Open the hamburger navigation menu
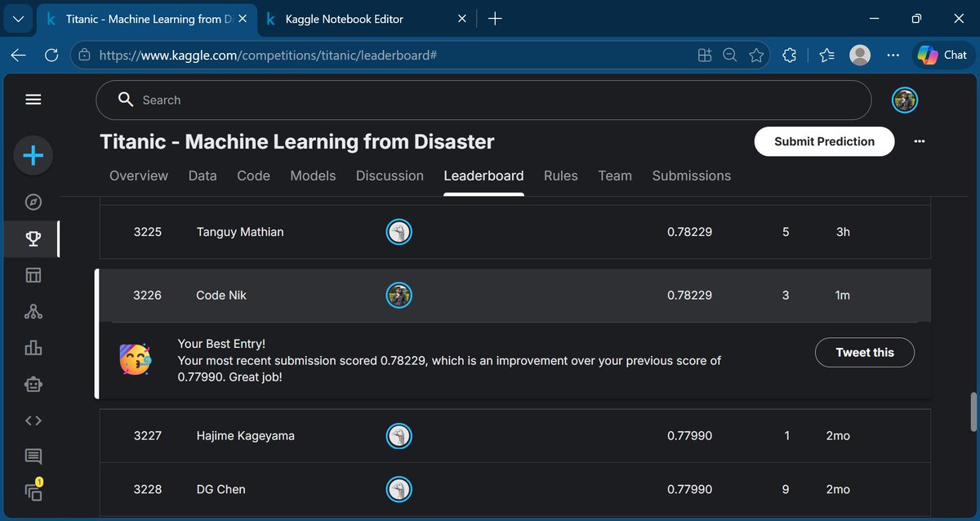980x521 pixels. [x=33, y=100]
